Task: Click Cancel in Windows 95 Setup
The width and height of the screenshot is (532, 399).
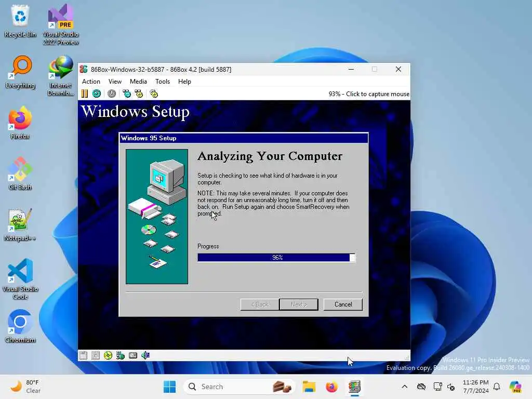Action: (x=343, y=304)
